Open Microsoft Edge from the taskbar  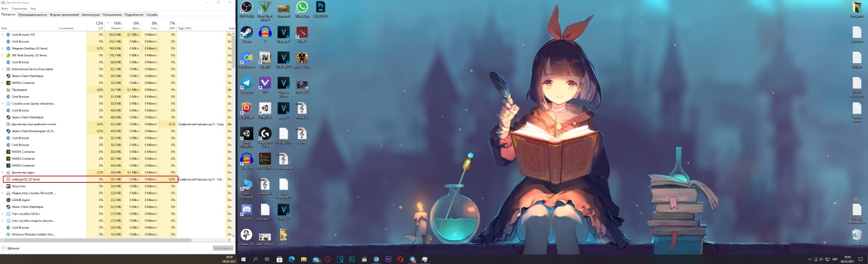click(x=291, y=259)
